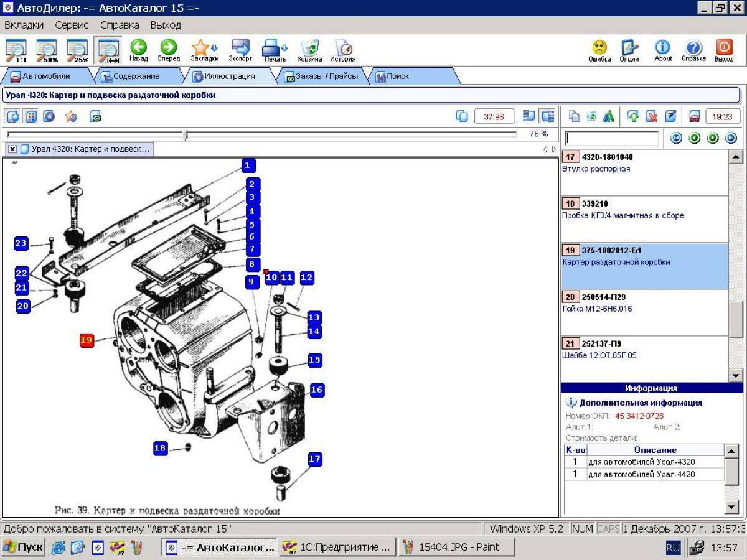Click the green basket icon in parts toolbar

(x=591, y=116)
